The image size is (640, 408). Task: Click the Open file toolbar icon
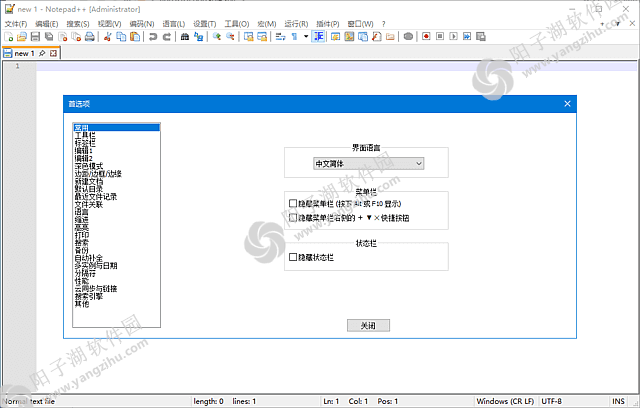(x=22, y=37)
